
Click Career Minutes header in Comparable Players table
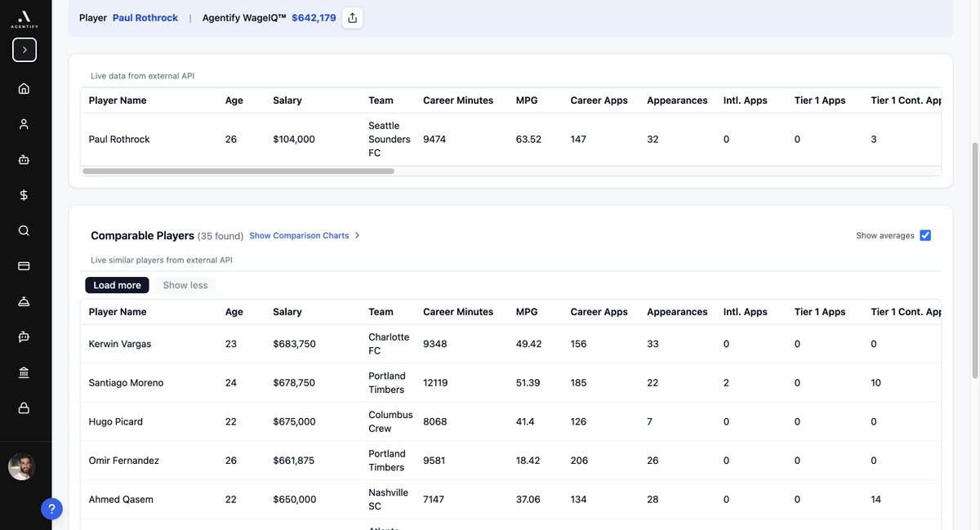pos(458,312)
